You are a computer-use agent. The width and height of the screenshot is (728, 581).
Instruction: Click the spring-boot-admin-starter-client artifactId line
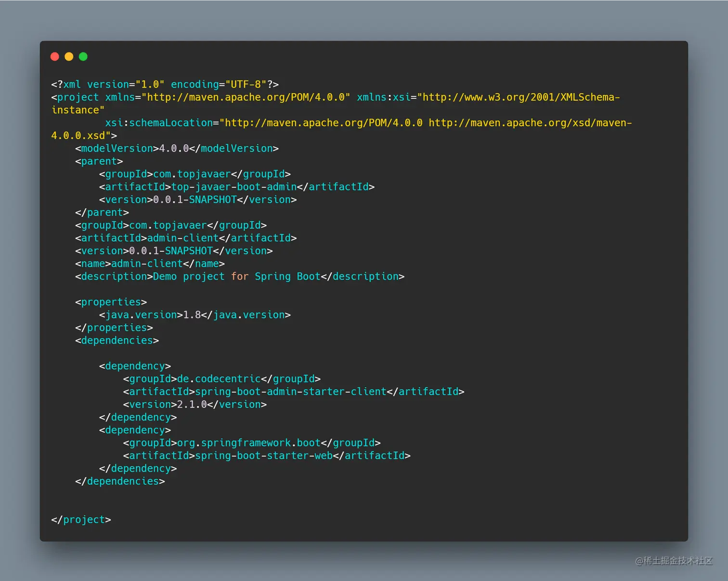click(x=293, y=392)
